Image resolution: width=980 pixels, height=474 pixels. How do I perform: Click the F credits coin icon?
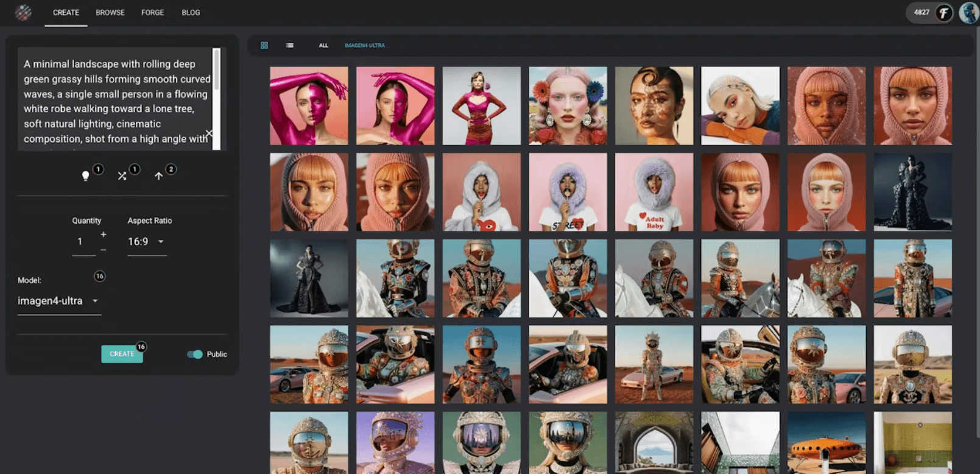click(943, 13)
